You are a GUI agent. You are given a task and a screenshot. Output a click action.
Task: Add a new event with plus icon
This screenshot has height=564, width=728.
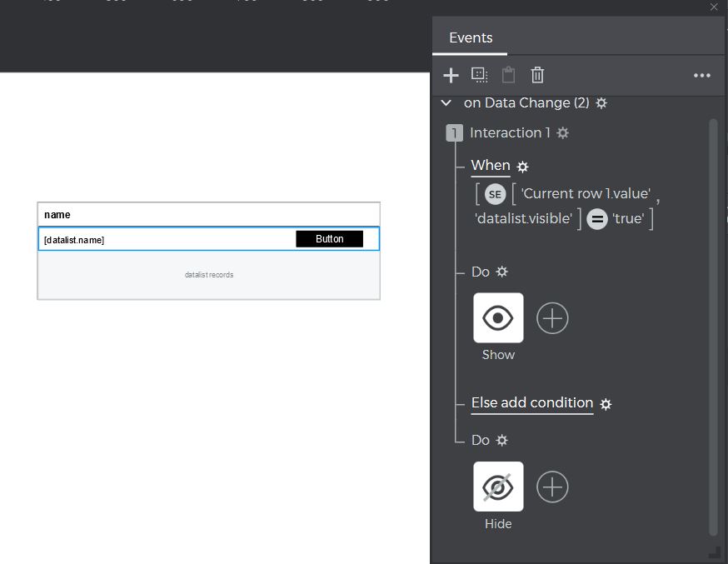(451, 75)
